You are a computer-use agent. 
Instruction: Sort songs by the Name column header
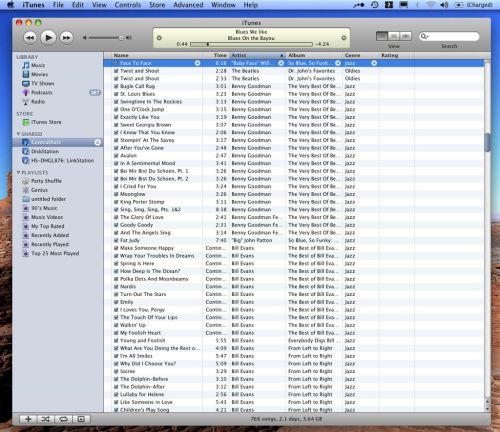157,55
